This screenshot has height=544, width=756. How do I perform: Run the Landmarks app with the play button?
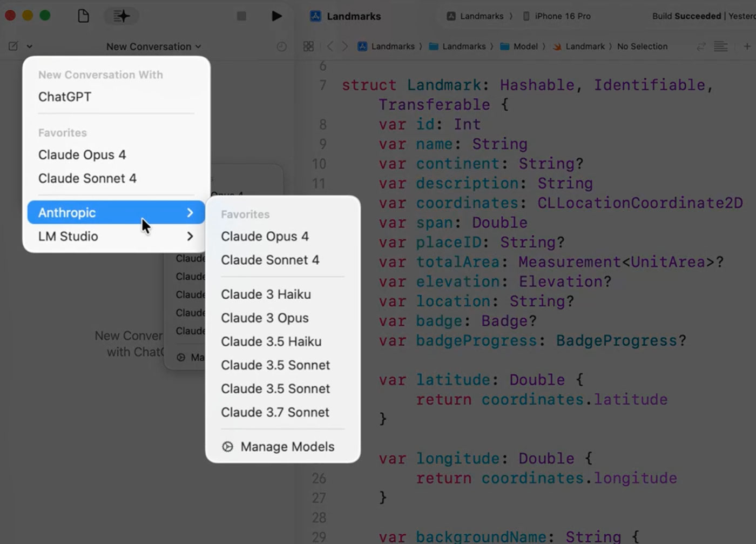click(x=277, y=16)
